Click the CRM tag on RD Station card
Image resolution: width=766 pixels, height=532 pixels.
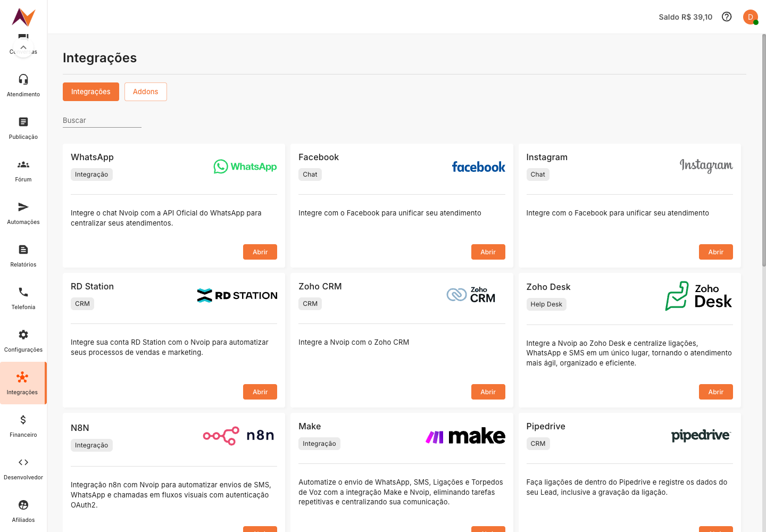(x=82, y=304)
